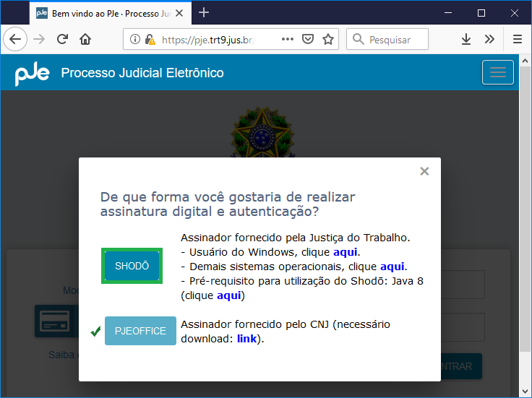Click the search magnifier icon
The image size is (532, 398).
[x=358, y=39]
